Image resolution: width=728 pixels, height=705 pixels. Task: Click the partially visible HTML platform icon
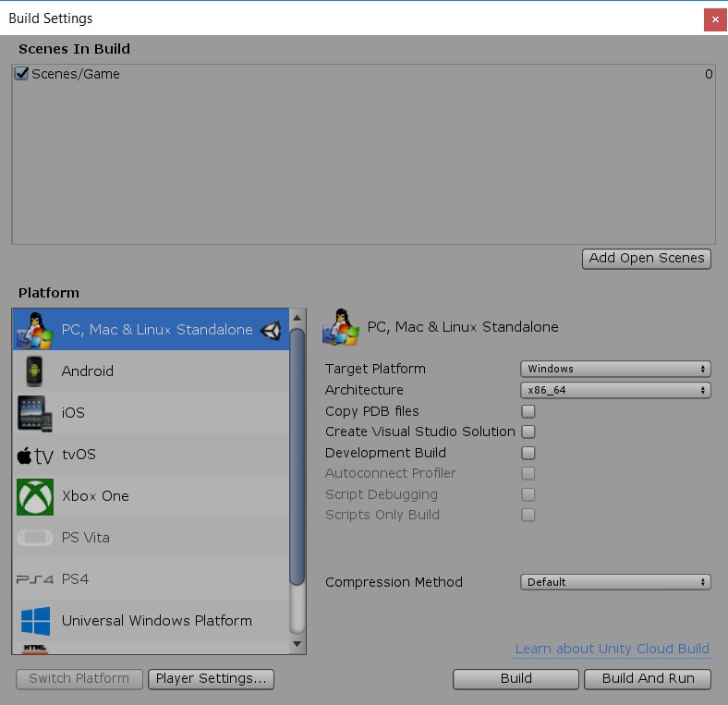pos(35,649)
